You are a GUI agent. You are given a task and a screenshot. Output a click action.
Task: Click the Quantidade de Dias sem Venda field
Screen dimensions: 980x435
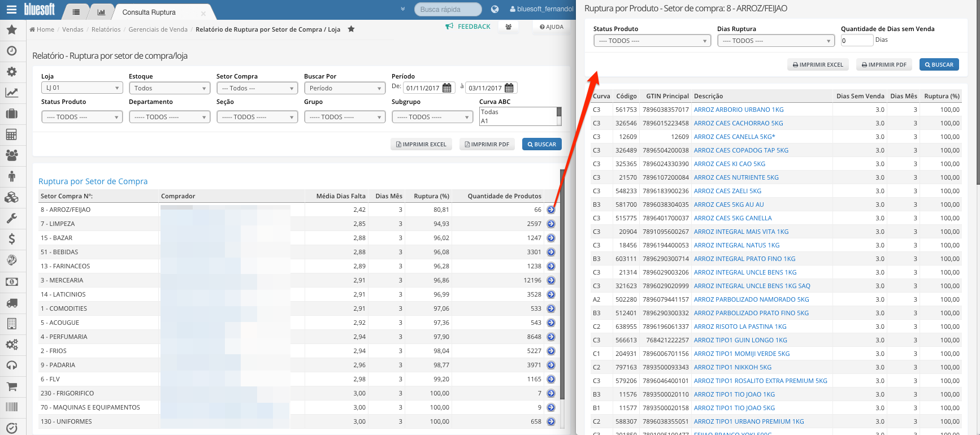857,41
